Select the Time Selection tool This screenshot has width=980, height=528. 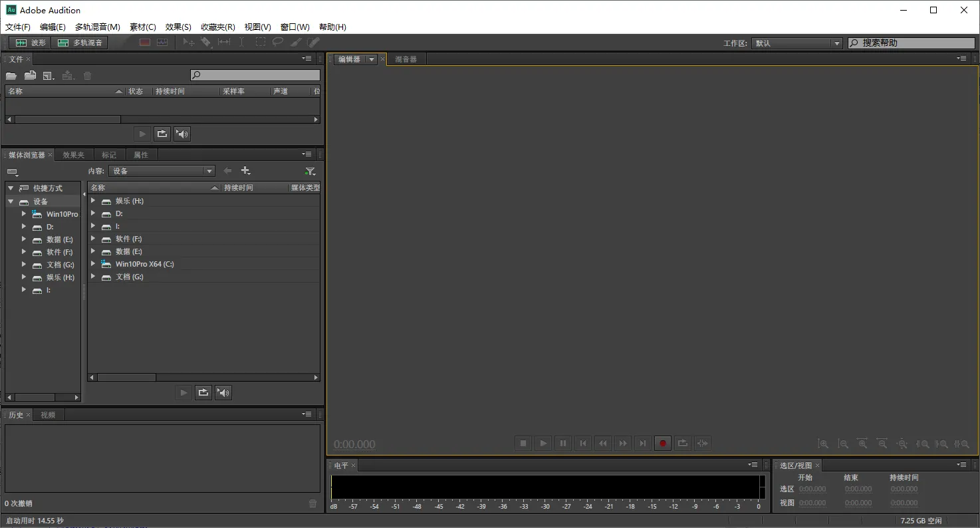[x=242, y=42]
